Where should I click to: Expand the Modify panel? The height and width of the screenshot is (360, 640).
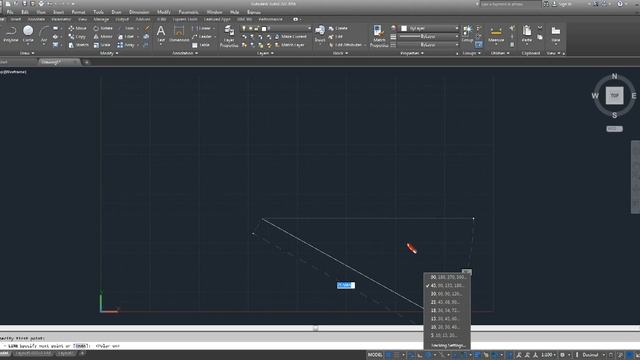pyautogui.click(x=109, y=53)
